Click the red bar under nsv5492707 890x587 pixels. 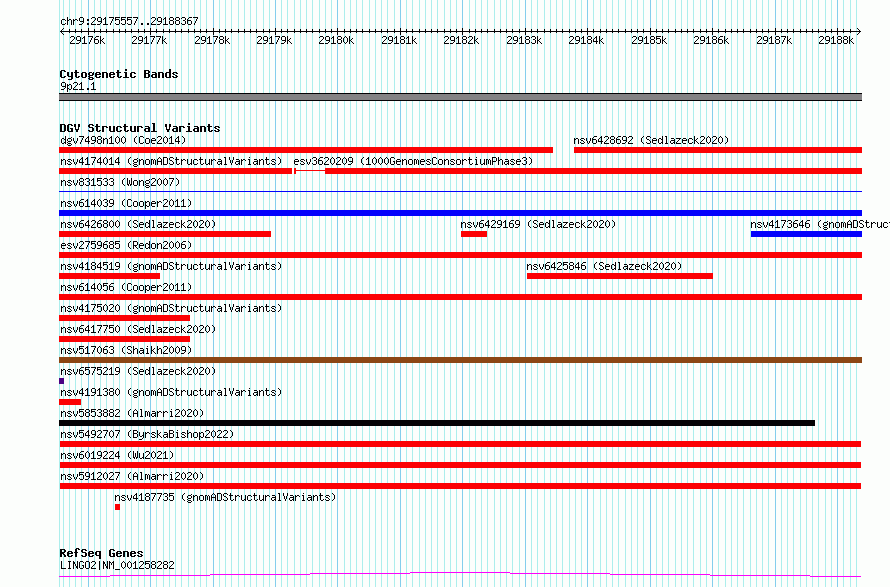[460, 444]
